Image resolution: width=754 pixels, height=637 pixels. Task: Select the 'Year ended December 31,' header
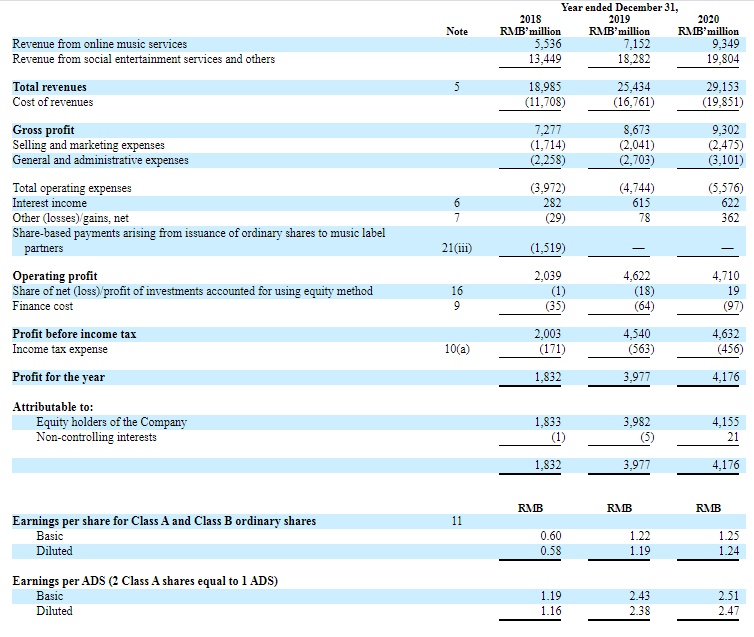[620, 8]
